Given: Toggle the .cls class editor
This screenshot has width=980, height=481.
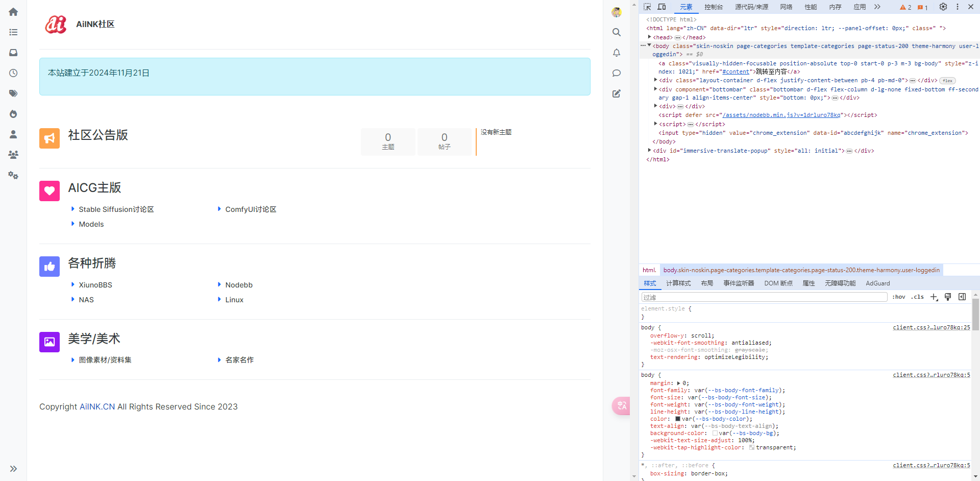Looking at the screenshot, I should (918, 297).
